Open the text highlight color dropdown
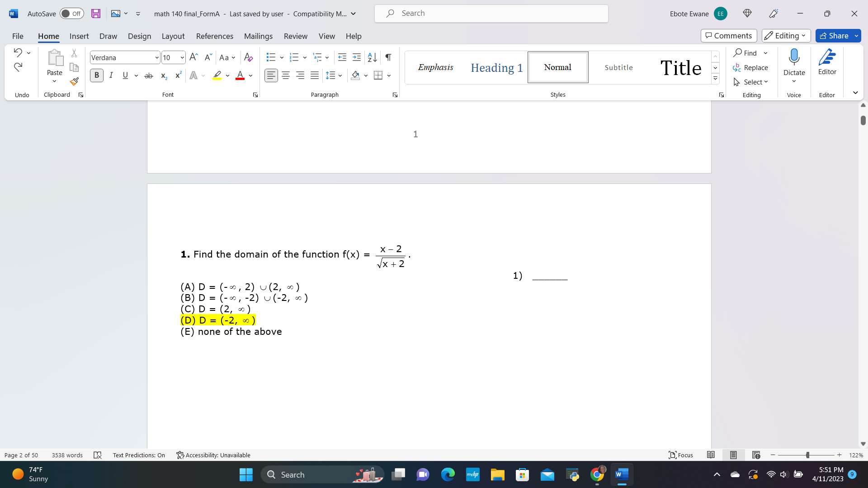 [228, 75]
